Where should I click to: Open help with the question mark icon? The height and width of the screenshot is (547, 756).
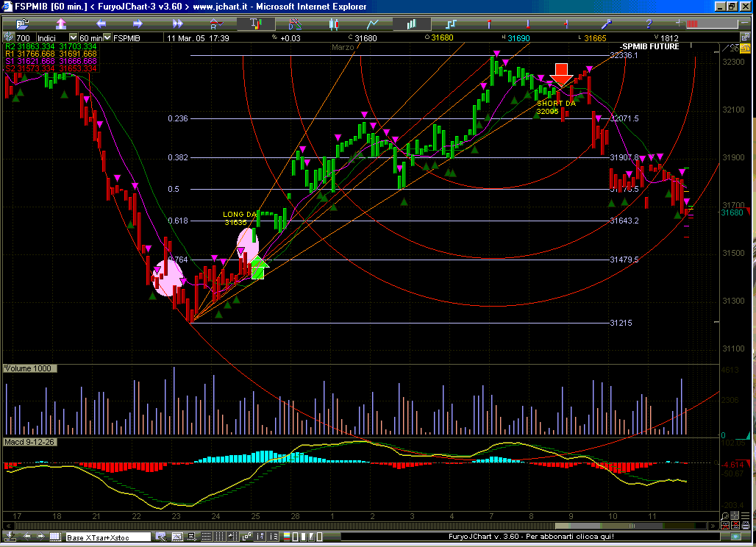coord(649,24)
